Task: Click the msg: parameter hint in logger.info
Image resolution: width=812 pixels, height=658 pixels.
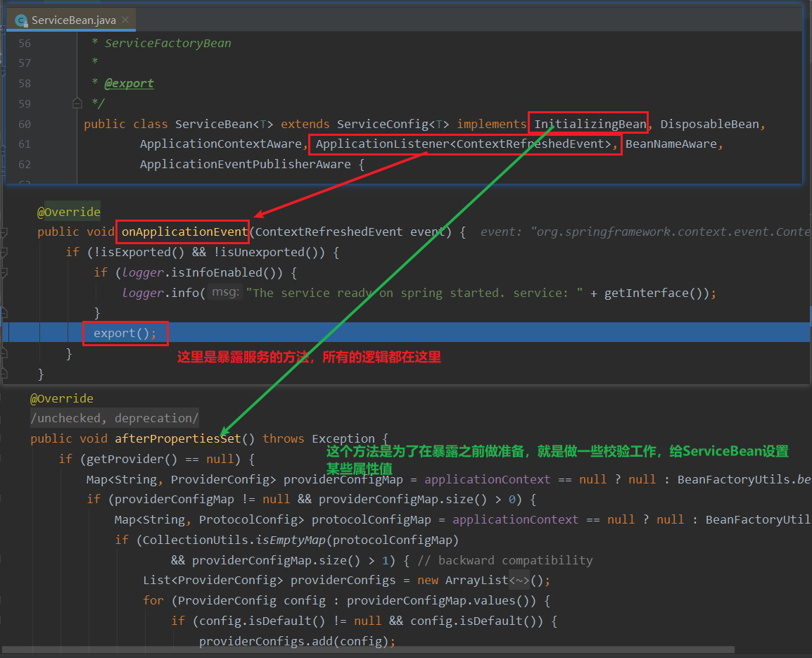Action: (225, 292)
